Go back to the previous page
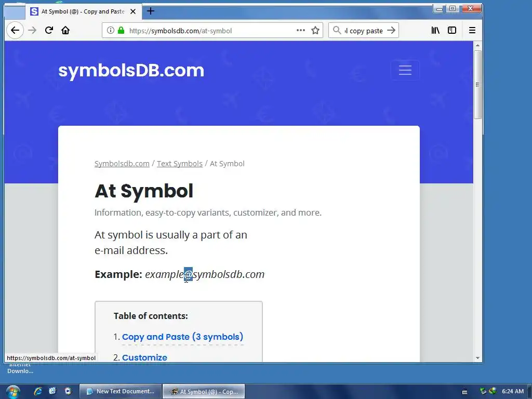 point(15,31)
